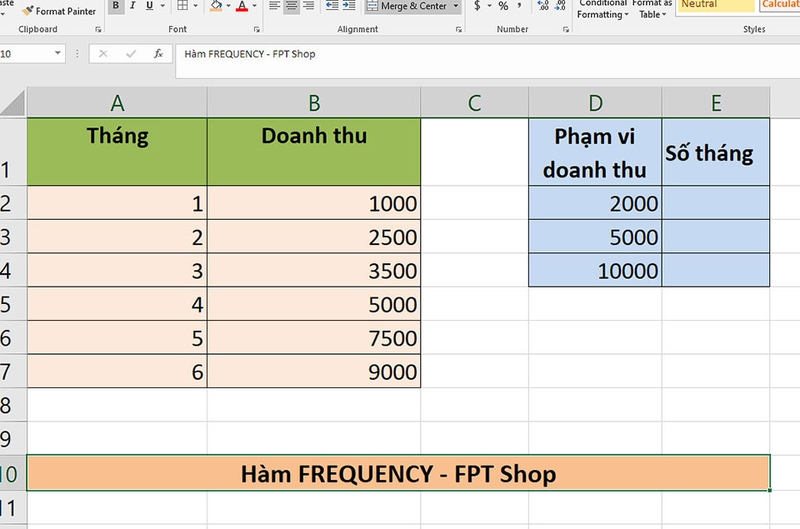Center text horizontally

(291, 6)
